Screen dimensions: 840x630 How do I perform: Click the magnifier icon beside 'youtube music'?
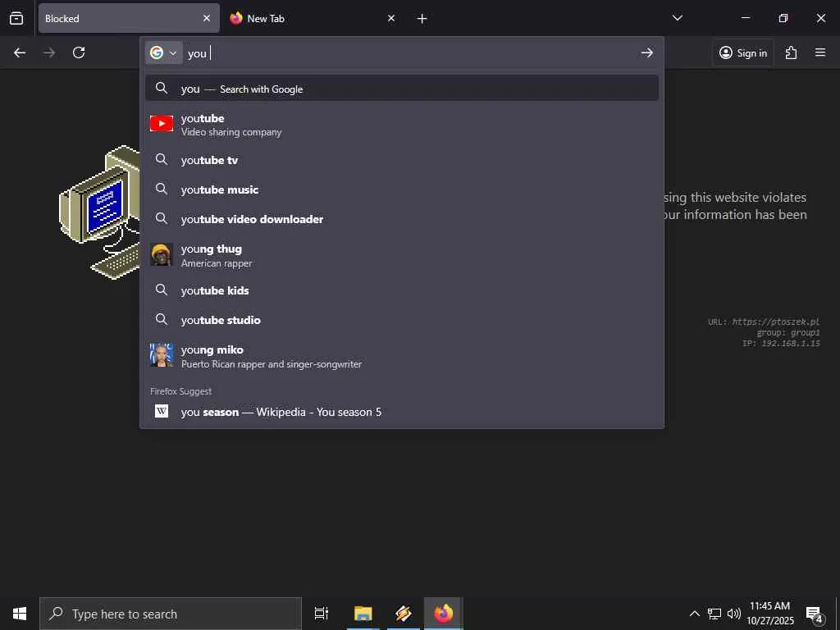coord(162,189)
